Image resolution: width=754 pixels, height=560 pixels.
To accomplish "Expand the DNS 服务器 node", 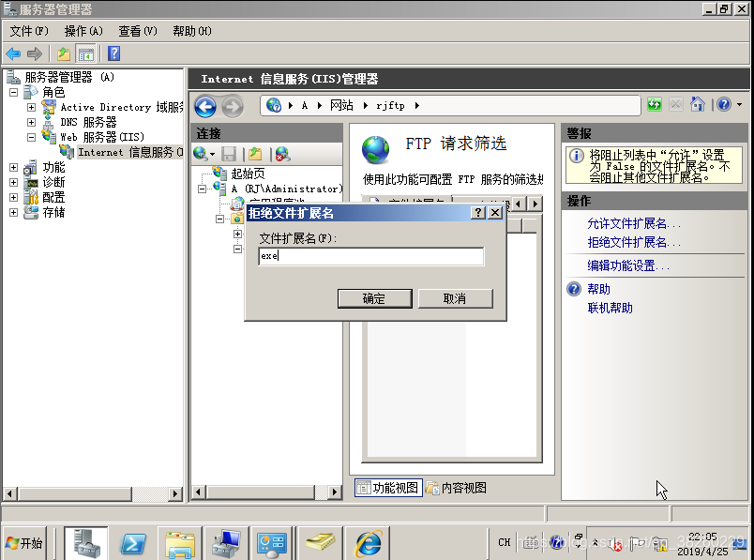I will pyautogui.click(x=31, y=122).
